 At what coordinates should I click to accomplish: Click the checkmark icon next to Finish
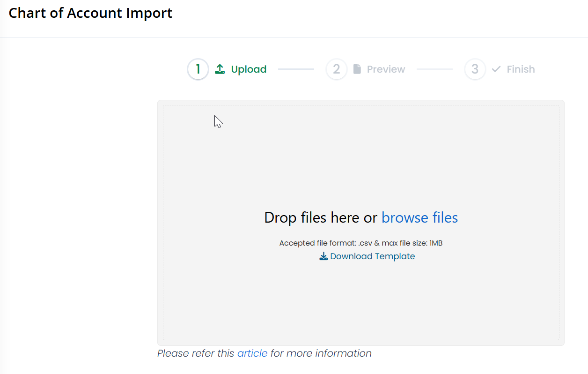coord(496,69)
